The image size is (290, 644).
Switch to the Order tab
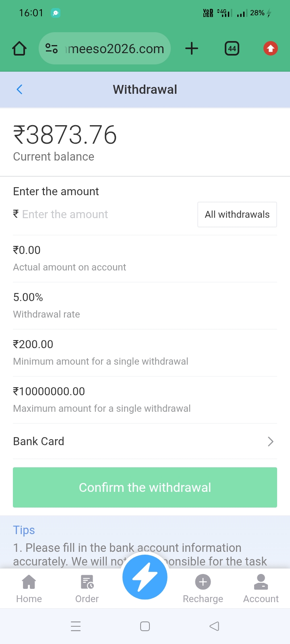[x=87, y=588]
